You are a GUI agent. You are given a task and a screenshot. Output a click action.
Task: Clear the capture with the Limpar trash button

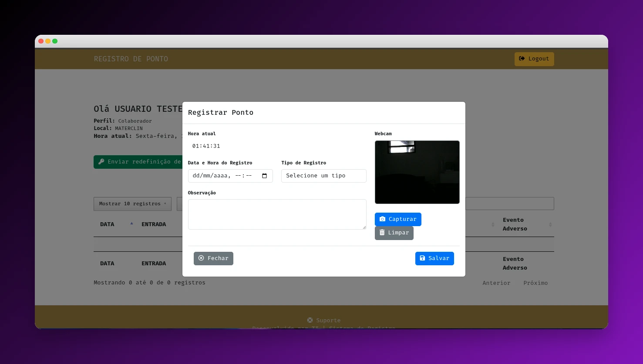click(x=394, y=233)
